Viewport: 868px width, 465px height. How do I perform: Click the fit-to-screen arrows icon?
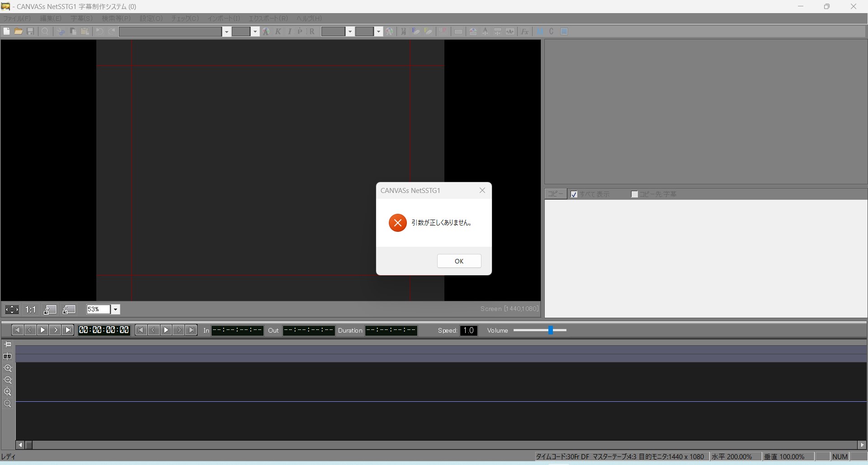pyautogui.click(x=12, y=310)
